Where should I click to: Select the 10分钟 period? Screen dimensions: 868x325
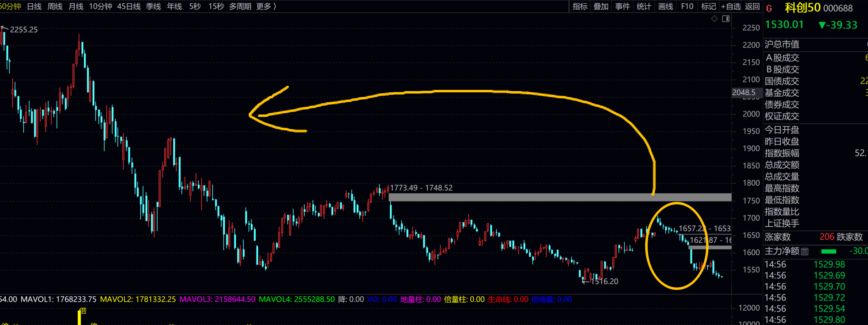click(101, 7)
